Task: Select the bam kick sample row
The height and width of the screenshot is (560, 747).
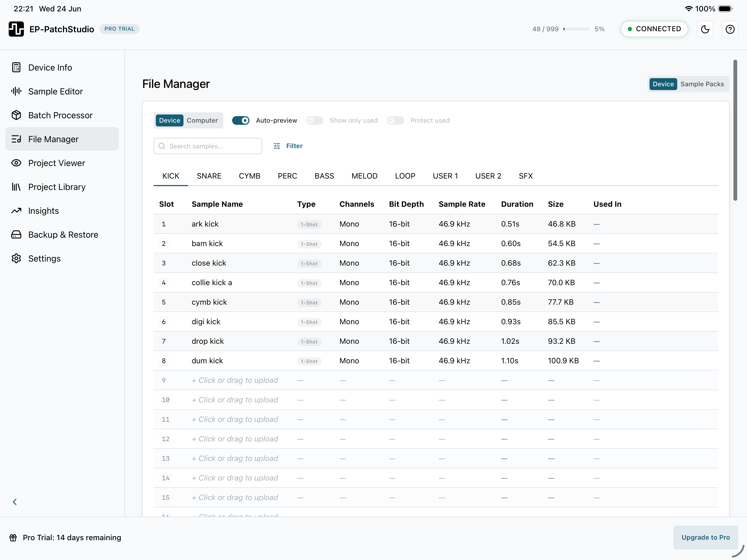Action: (x=436, y=243)
